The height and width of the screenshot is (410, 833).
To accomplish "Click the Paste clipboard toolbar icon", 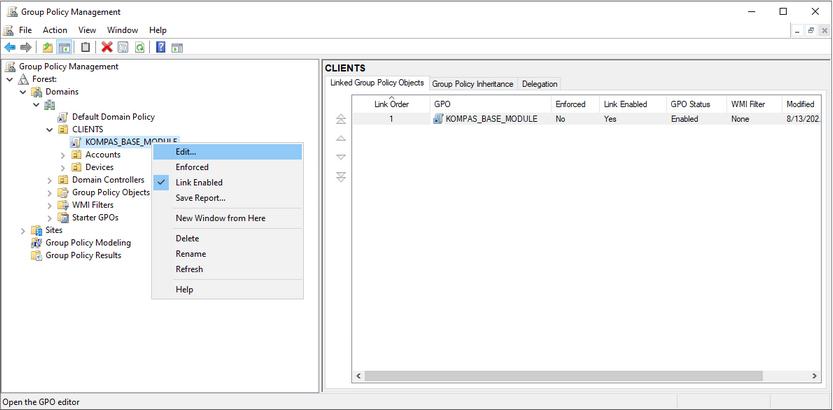I will tap(86, 48).
